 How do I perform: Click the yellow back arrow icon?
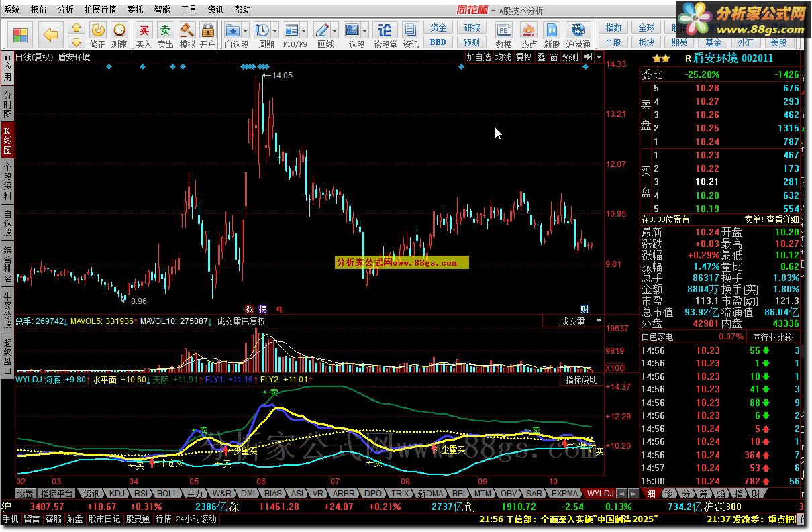pyautogui.click(x=50, y=34)
